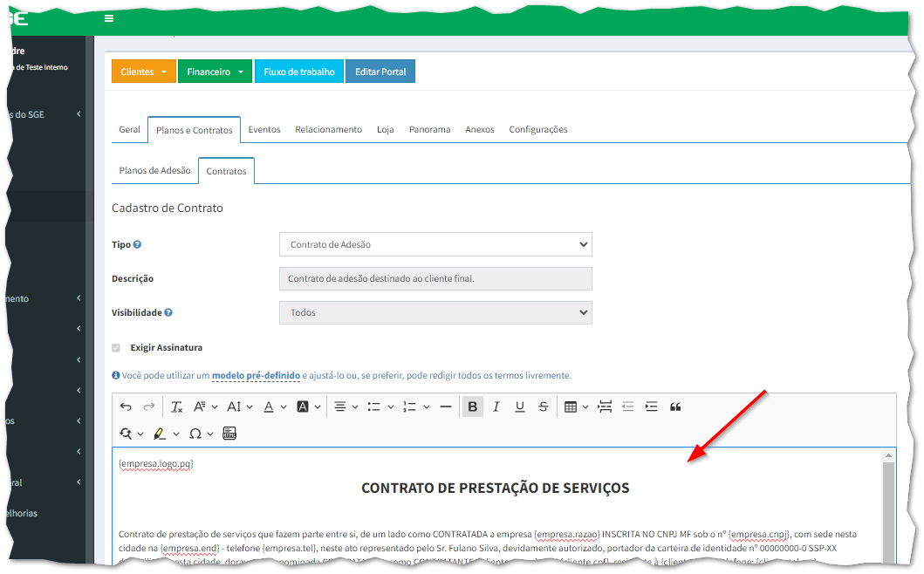Switch to HTML source editing
This screenshot has height=574, width=924.
229,434
